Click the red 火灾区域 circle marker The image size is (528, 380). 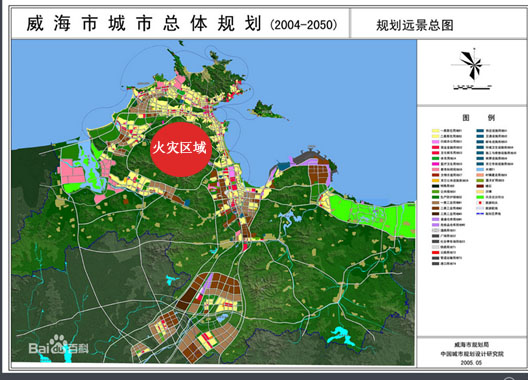pos(181,149)
